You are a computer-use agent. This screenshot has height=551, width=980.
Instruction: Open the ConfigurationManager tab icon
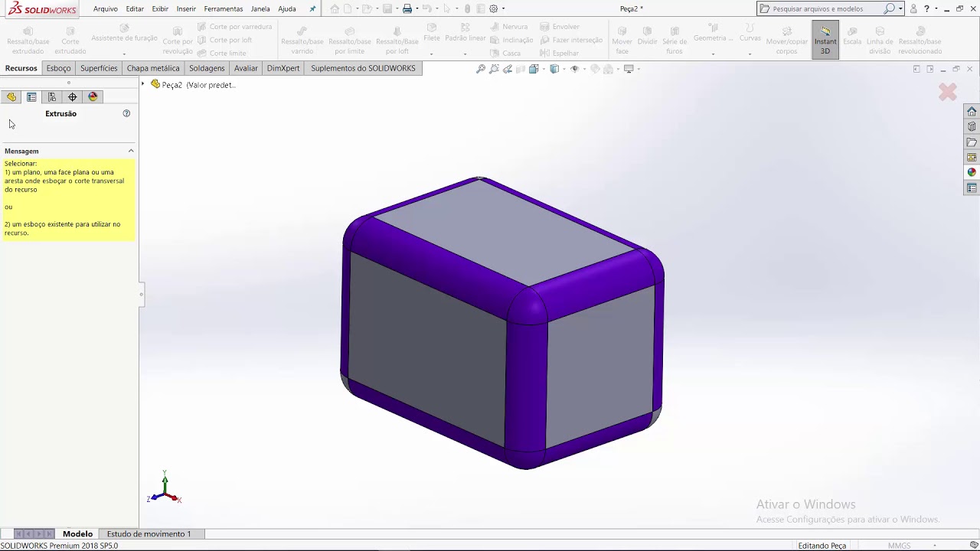pyautogui.click(x=52, y=97)
